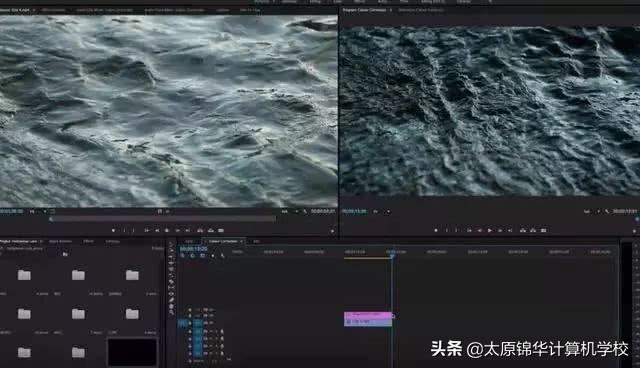Enable voice-over record on bottom audio track
Image resolution: width=640 pixels, height=368 pixels.
tap(222, 353)
